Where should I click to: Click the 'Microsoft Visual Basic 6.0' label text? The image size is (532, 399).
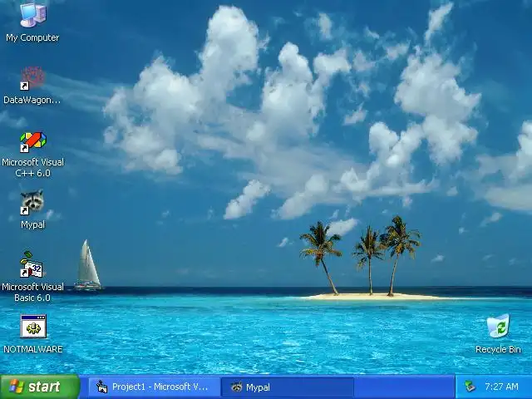click(x=33, y=293)
